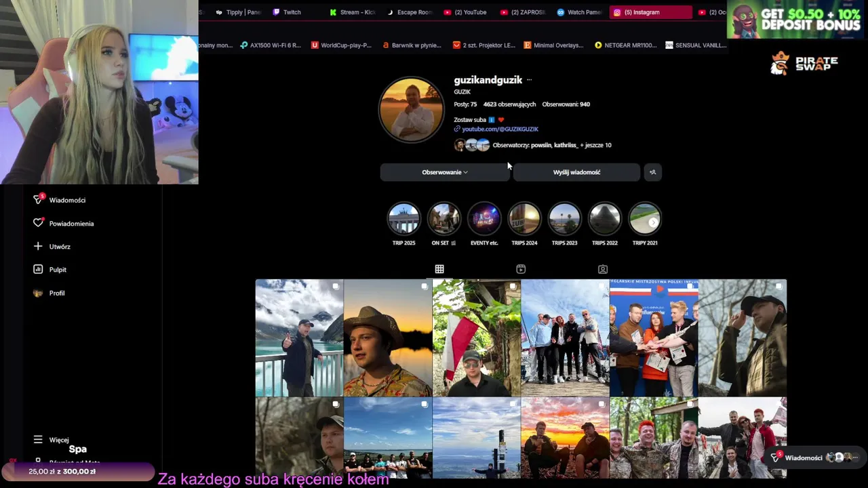
Task: Open the Pulpit dashboard icon
Action: (x=38, y=269)
